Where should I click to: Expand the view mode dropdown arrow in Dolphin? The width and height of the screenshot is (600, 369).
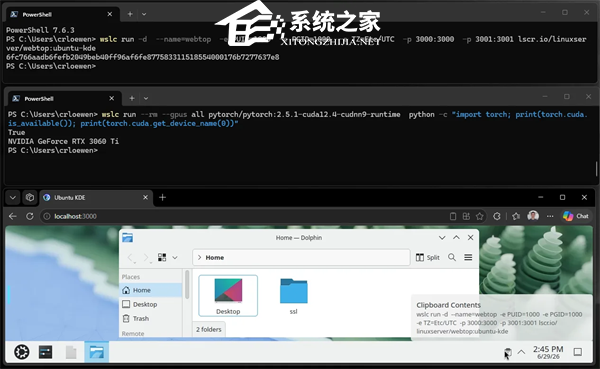(175, 258)
